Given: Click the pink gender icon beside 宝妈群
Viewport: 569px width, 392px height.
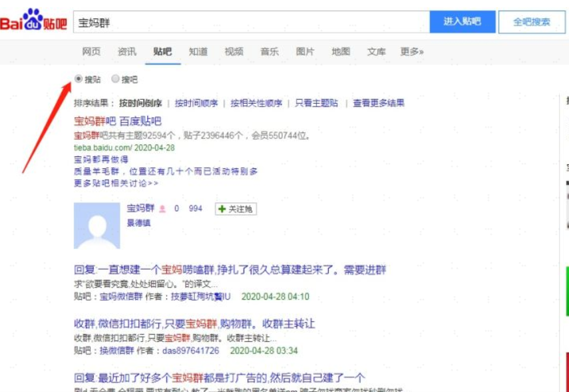Looking at the screenshot, I should point(162,209).
